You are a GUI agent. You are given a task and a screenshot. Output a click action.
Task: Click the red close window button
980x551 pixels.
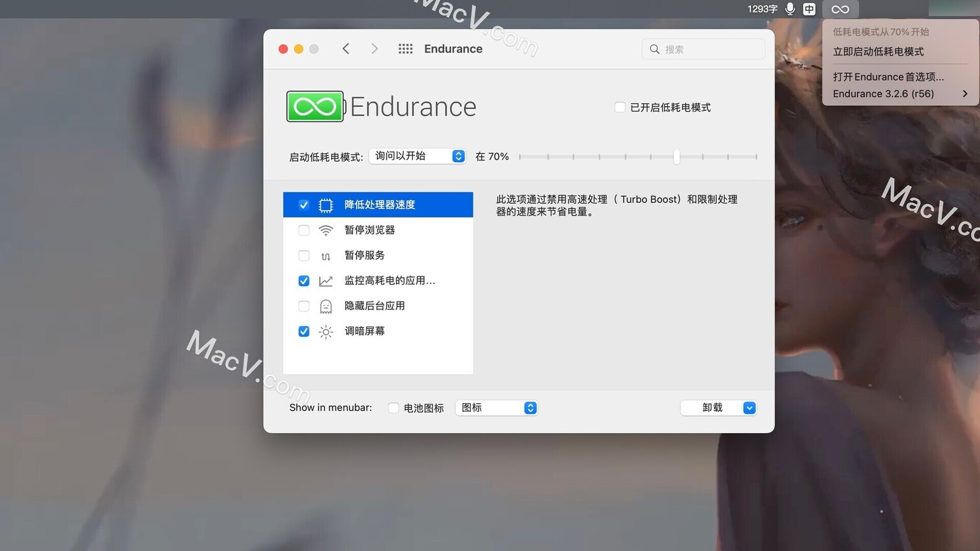pos(283,49)
